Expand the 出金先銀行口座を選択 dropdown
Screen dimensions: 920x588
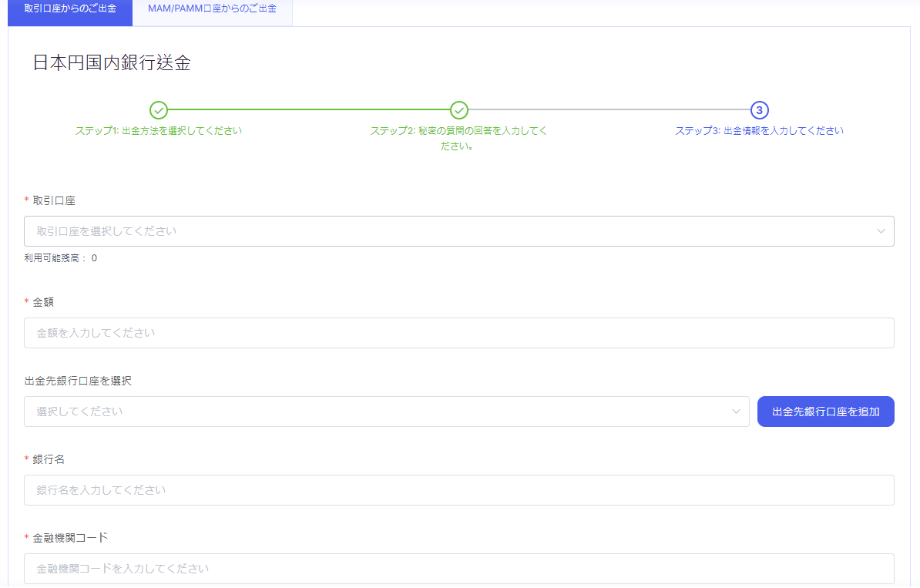tap(378, 412)
